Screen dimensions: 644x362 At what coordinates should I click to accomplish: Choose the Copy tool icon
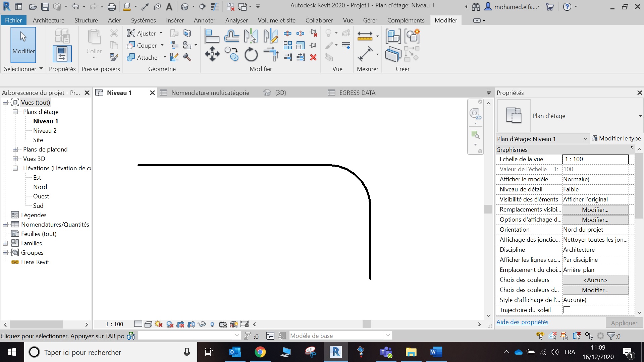[x=231, y=54]
